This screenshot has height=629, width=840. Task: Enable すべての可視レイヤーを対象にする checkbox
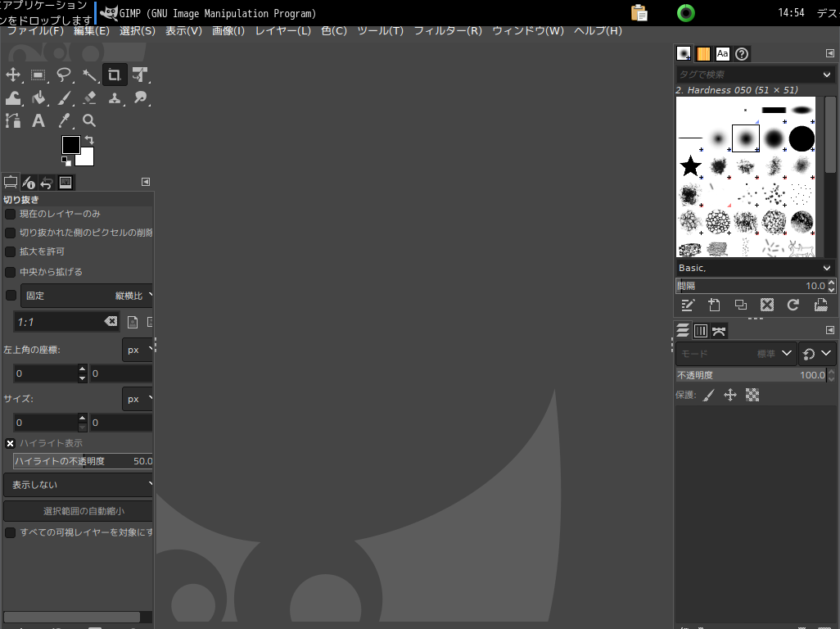(x=10, y=532)
